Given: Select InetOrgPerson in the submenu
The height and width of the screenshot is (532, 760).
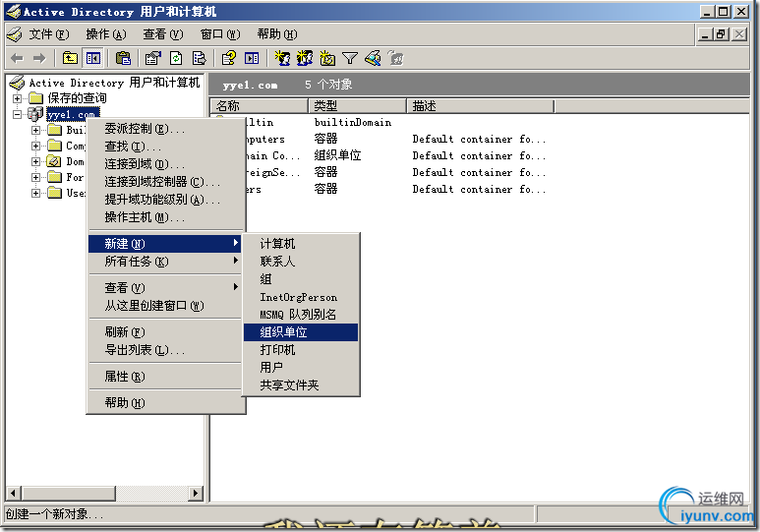Looking at the screenshot, I should pyautogui.click(x=301, y=297).
